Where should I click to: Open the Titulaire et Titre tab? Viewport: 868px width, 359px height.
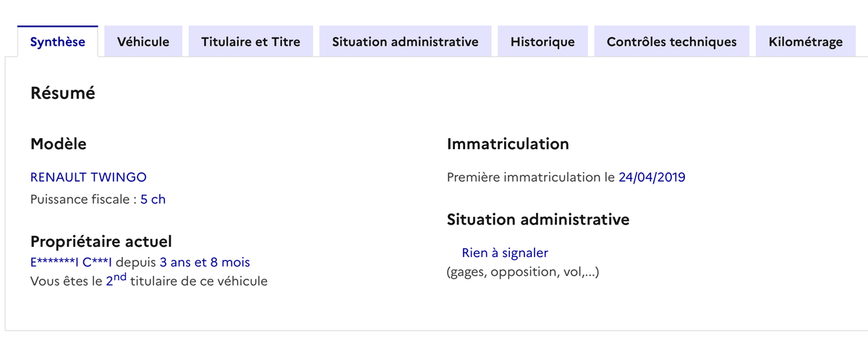click(x=250, y=42)
